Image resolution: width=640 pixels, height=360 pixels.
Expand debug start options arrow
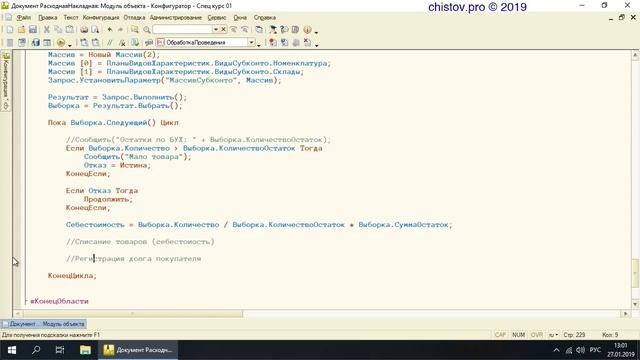(69, 44)
